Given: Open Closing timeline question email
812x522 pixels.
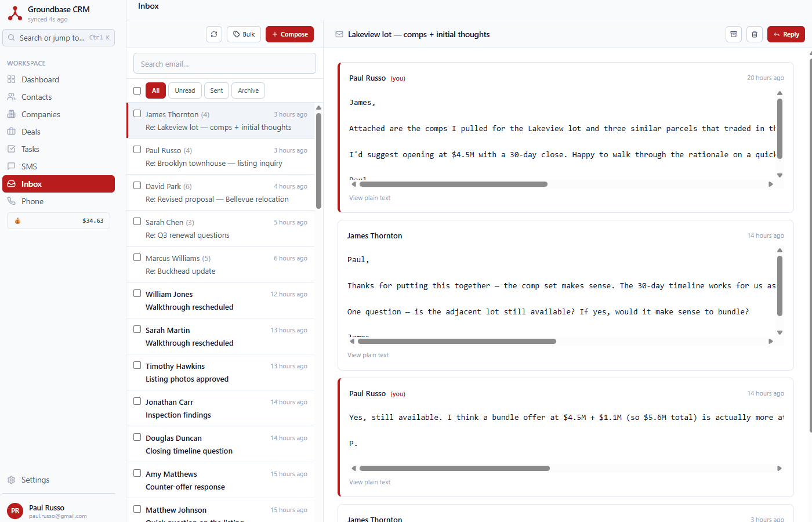Looking at the screenshot, I should click(220, 444).
